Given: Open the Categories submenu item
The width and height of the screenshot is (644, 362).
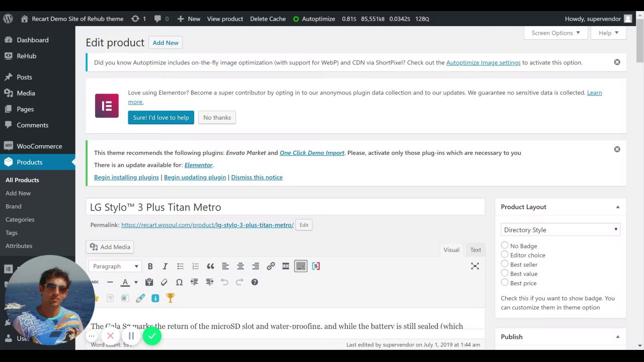Looking at the screenshot, I should 20,219.
